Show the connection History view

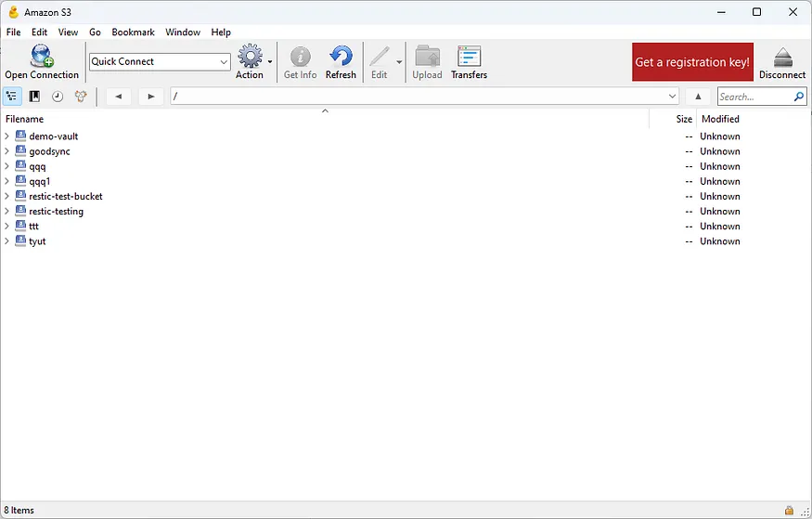tap(58, 97)
